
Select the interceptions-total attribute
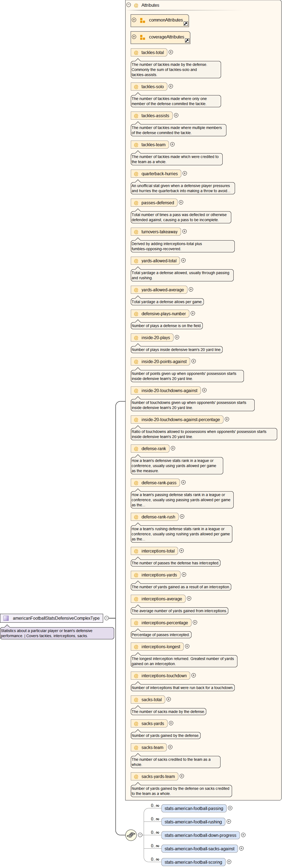click(x=158, y=551)
